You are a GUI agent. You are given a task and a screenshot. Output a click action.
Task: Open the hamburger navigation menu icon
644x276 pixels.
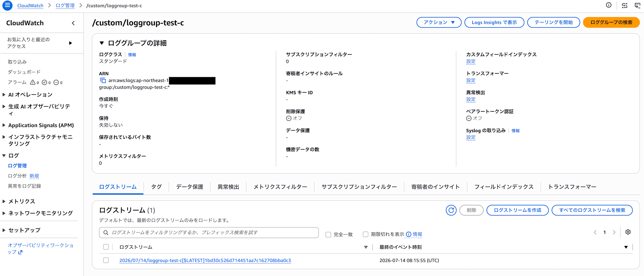coord(7,5)
